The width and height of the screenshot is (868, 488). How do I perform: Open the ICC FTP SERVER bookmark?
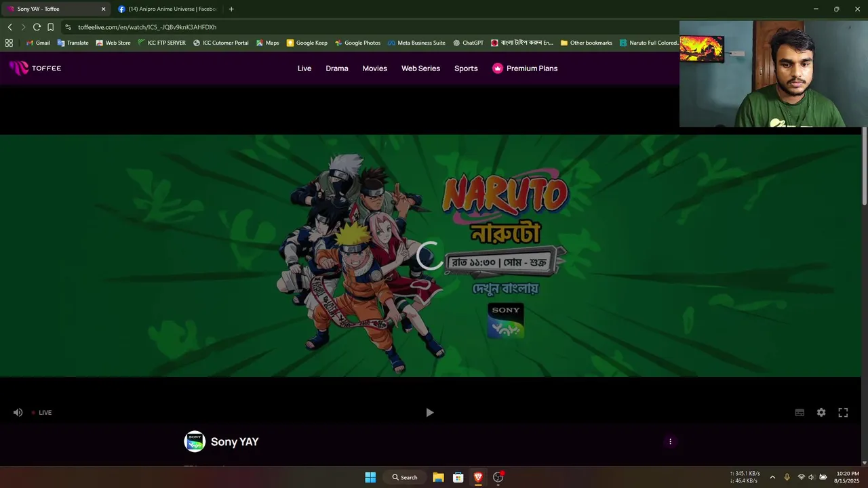coord(161,43)
